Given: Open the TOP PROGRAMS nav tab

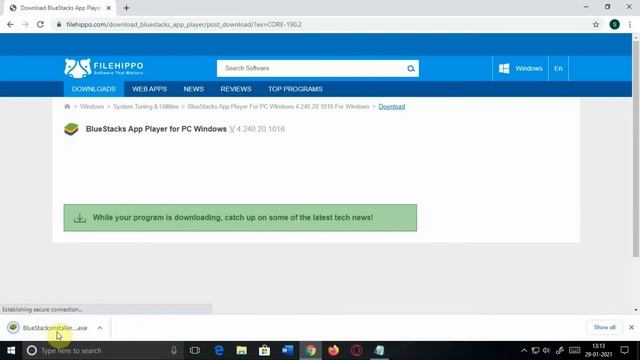Looking at the screenshot, I should (x=295, y=89).
